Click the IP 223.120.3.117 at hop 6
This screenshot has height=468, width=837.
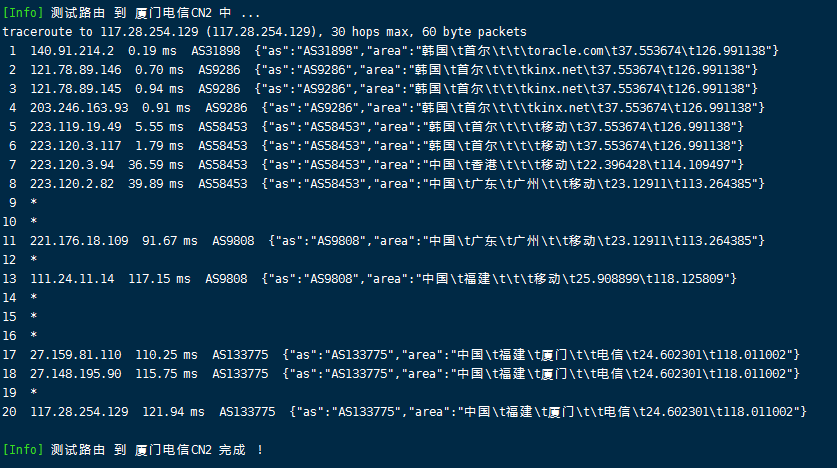[75, 146]
